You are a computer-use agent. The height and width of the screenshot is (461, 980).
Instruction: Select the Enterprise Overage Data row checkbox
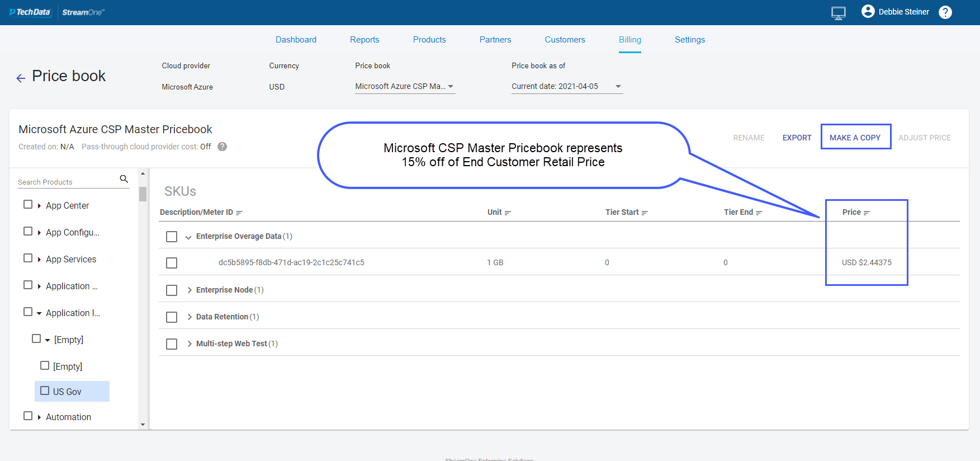pyautogui.click(x=172, y=237)
